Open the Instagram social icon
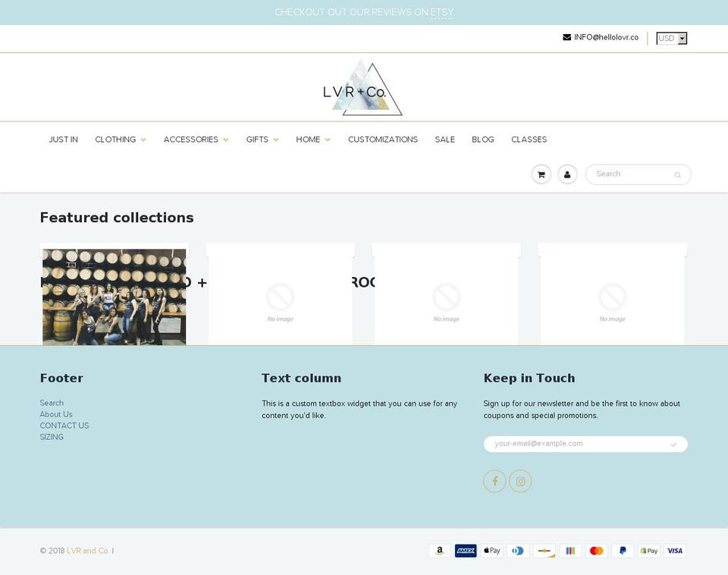The height and width of the screenshot is (575, 728). click(520, 481)
